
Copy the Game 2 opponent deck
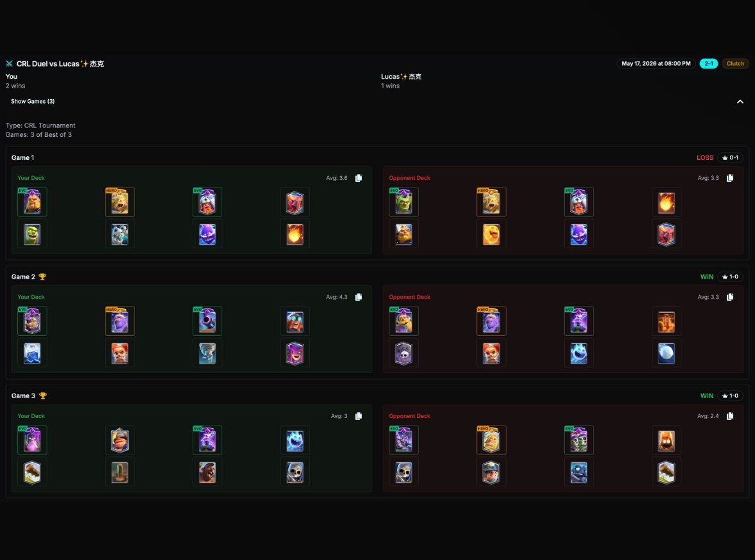730,297
